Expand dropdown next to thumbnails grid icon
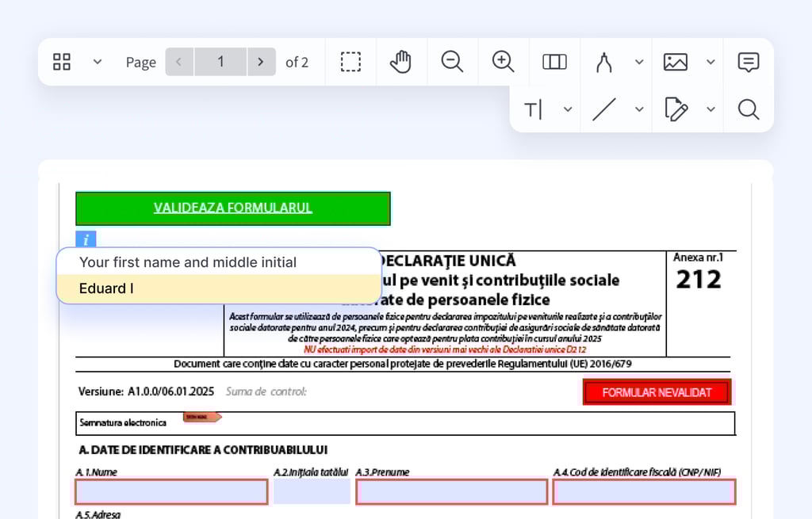Viewport: 812px width, 519px height. (98, 62)
